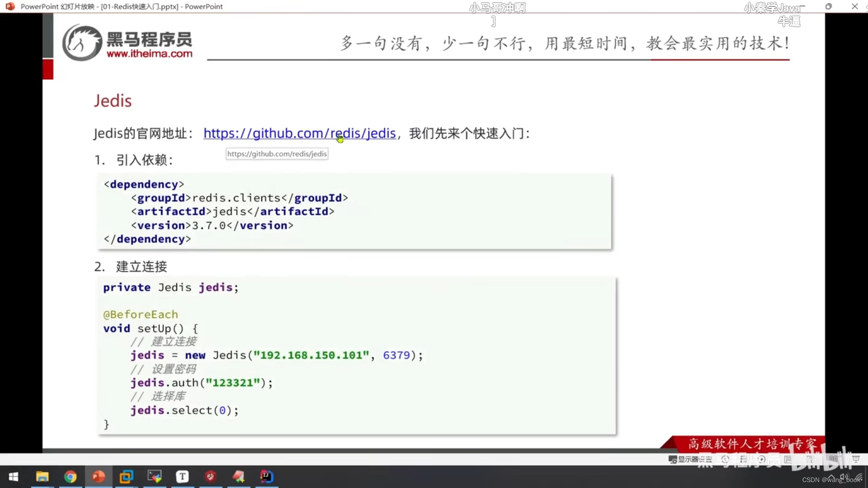Open VMware Workstation from the taskbar
Viewport: 868px width, 488px height.
(x=126, y=477)
